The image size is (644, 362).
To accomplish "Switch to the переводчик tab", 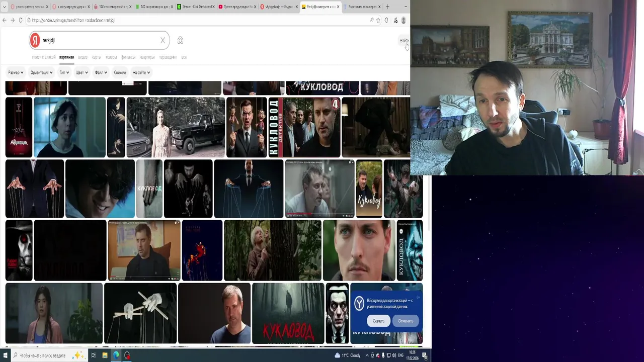I will [168, 57].
